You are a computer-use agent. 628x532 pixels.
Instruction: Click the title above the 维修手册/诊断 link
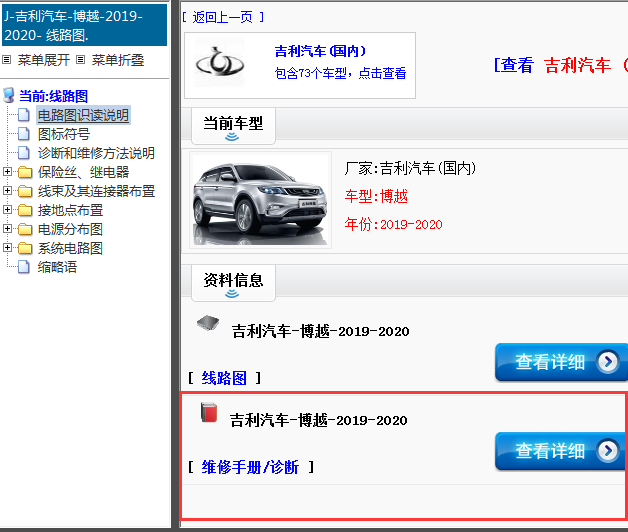[x=318, y=420]
